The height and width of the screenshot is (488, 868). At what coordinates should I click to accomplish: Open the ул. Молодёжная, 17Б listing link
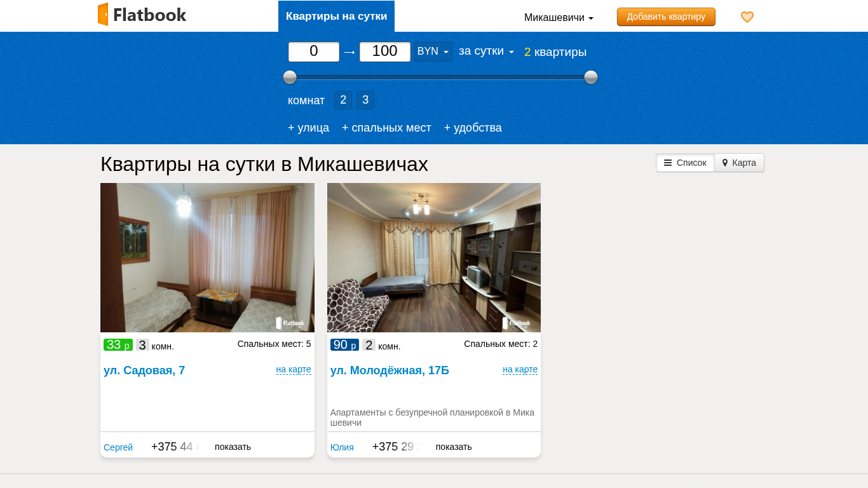coord(390,370)
